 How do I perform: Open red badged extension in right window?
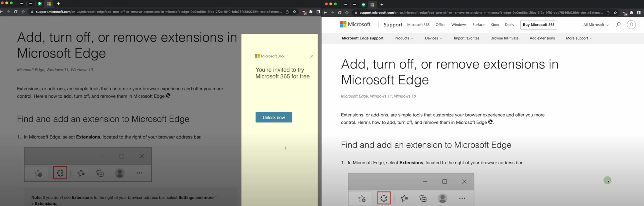pos(625,13)
